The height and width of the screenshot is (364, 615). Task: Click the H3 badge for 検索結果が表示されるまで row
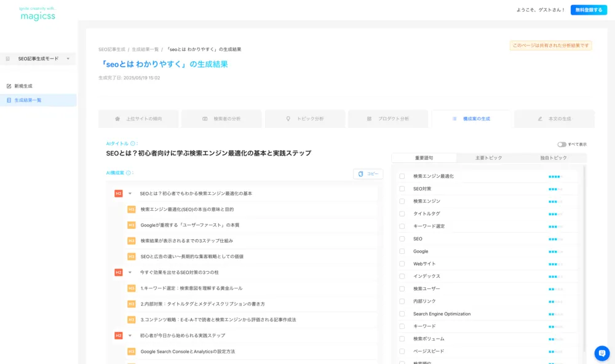pyautogui.click(x=132, y=241)
